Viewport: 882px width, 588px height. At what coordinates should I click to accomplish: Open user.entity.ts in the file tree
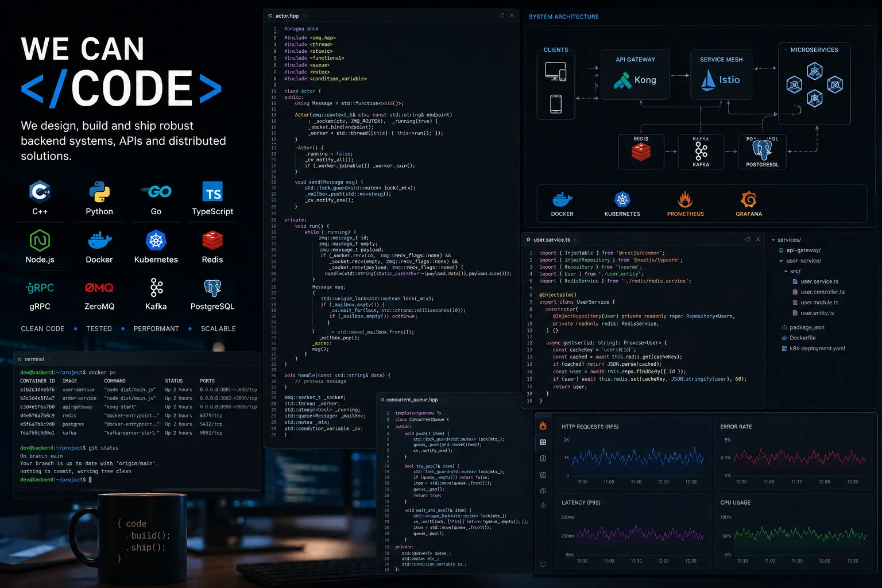(813, 313)
